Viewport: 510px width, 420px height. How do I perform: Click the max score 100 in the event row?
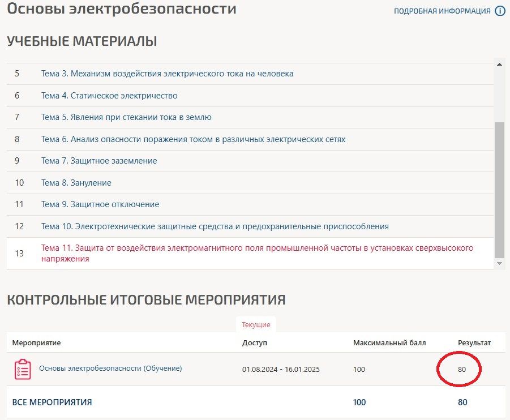359,370
